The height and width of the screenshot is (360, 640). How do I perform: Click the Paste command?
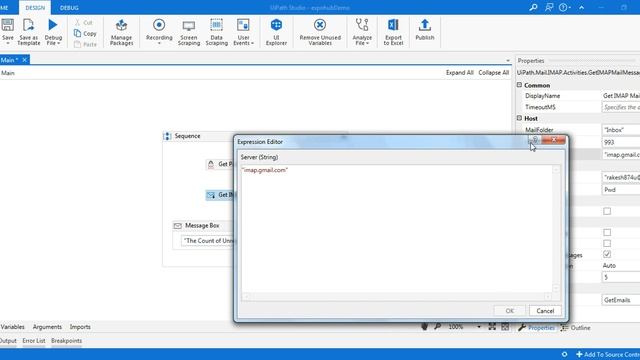(x=85, y=44)
